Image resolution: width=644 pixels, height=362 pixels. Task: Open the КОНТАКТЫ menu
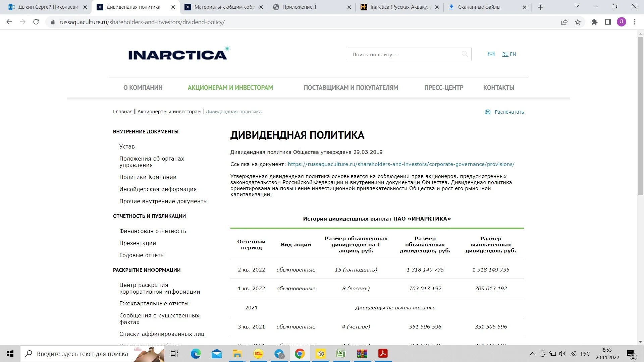pos(499,87)
